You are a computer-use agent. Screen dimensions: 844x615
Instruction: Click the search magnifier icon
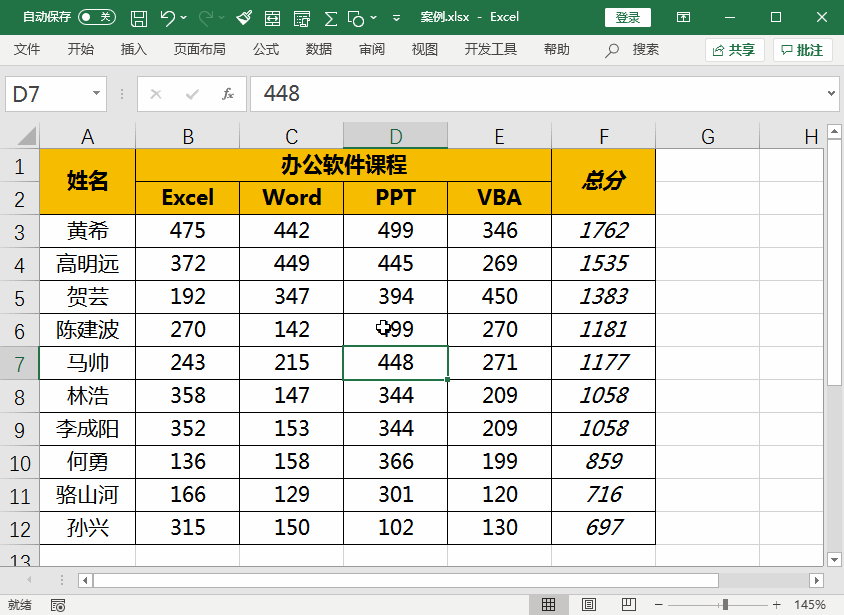point(611,51)
